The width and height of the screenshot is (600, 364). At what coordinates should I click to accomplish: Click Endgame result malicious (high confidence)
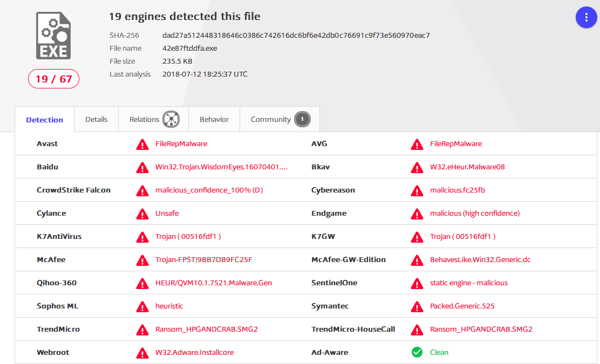[x=474, y=214]
